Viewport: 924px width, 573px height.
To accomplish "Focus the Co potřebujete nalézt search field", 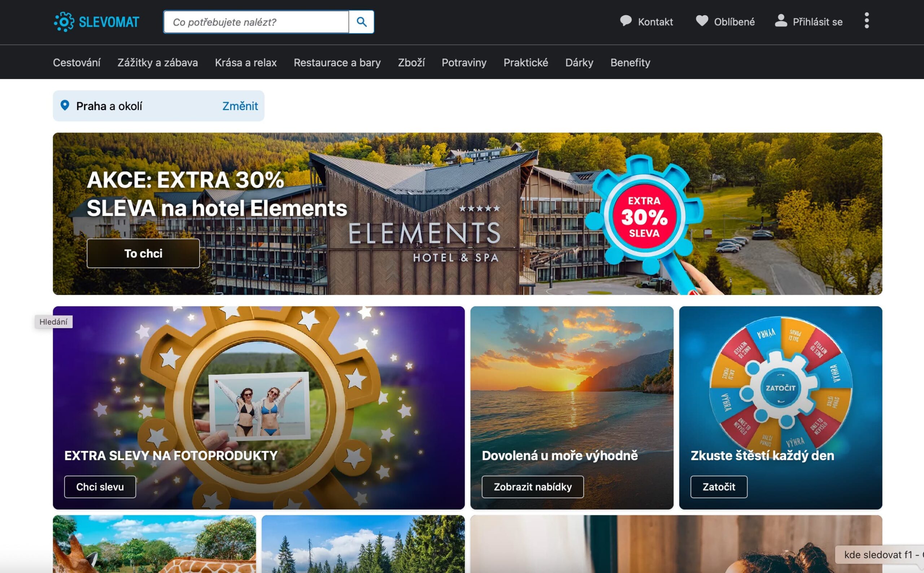I will point(256,22).
